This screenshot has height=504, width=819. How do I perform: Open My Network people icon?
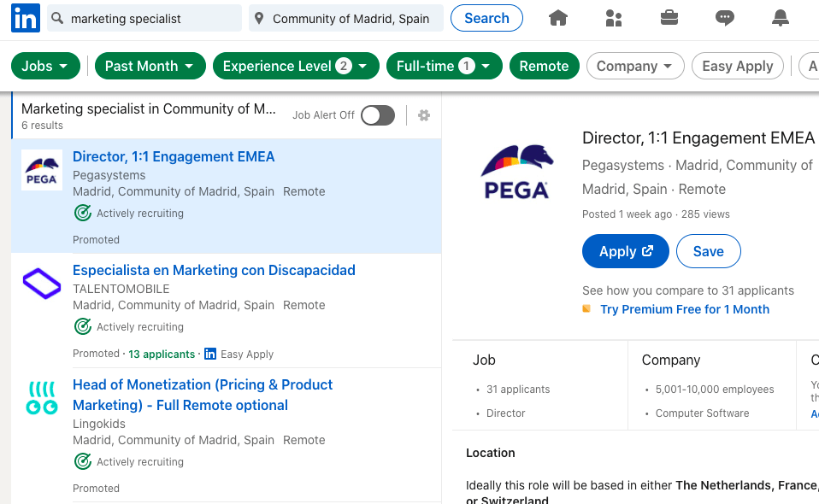coord(614,18)
